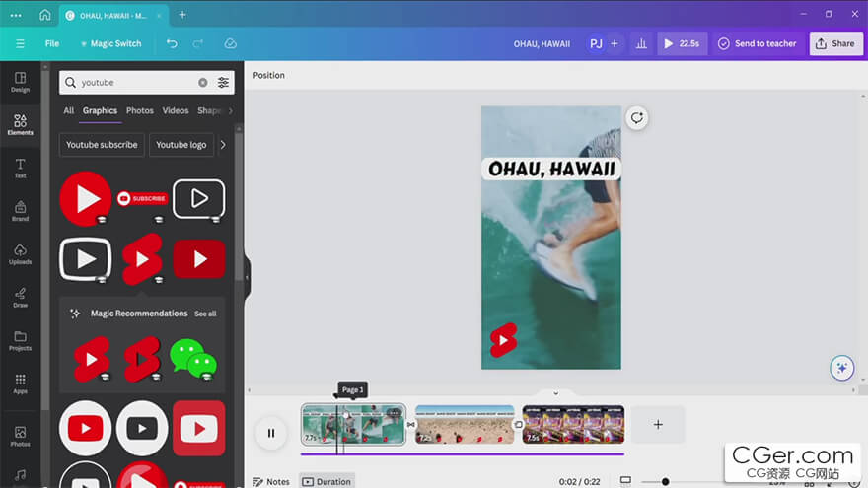Open the Uploads panel
The height and width of the screenshot is (488, 868).
pyautogui.click(x=20, y=254)
